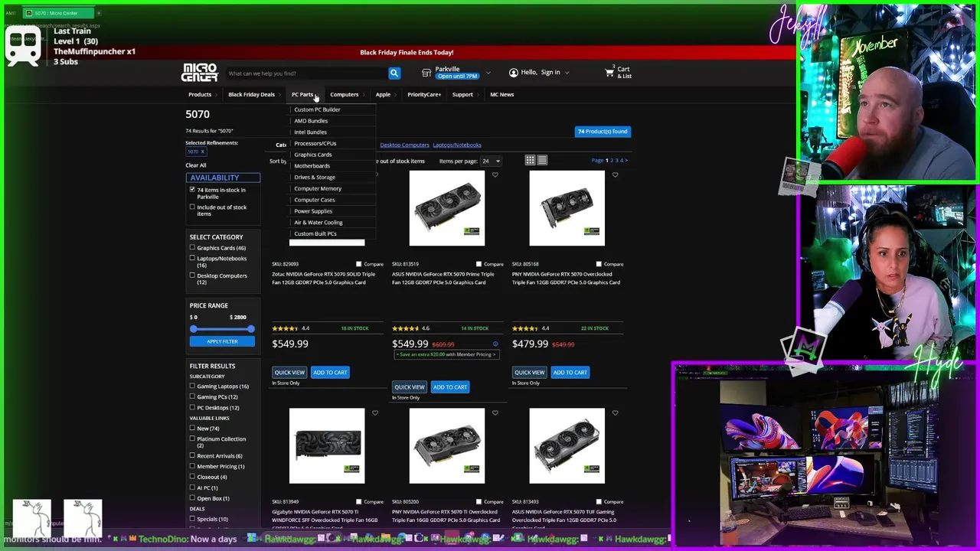Open a new browser tab
The height and width of the screenshot is (551, 980).
coord(99,13)
